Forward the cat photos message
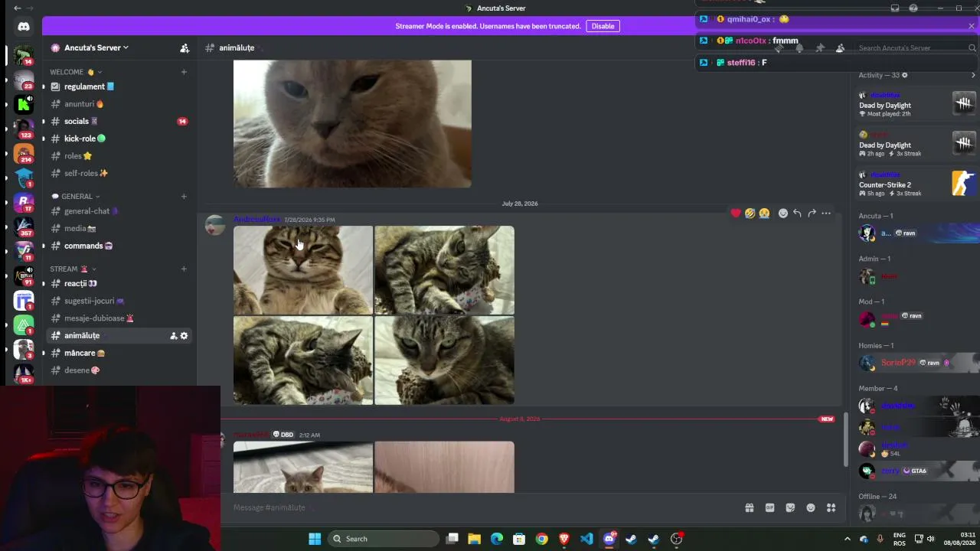The image size is (980, 551). [x=812, y=214]
